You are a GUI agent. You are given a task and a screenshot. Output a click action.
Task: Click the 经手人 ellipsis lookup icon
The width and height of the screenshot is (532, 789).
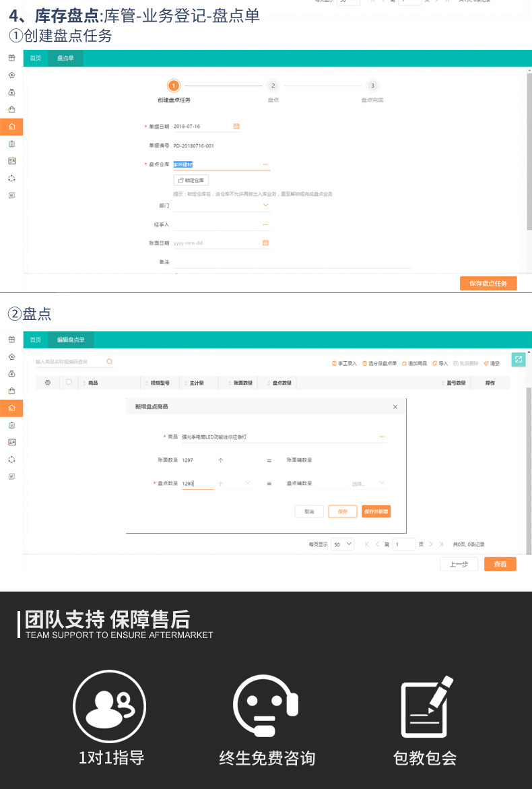[265, 224]
